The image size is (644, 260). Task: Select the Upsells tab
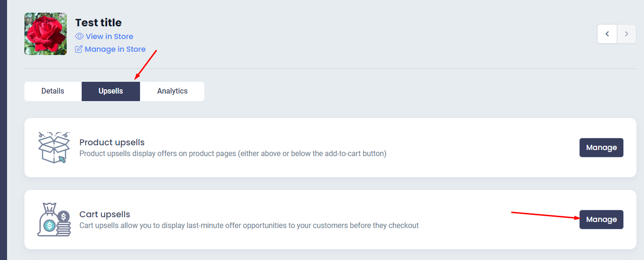pos(111,91)
